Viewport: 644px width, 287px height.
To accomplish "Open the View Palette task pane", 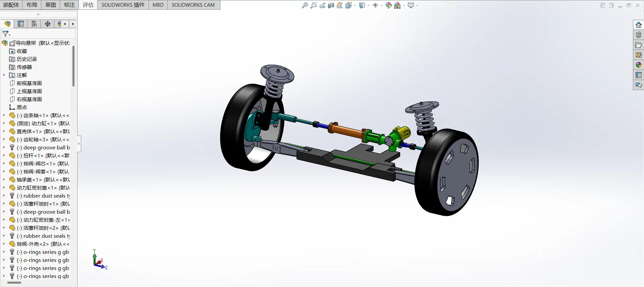I will (638, 55).
